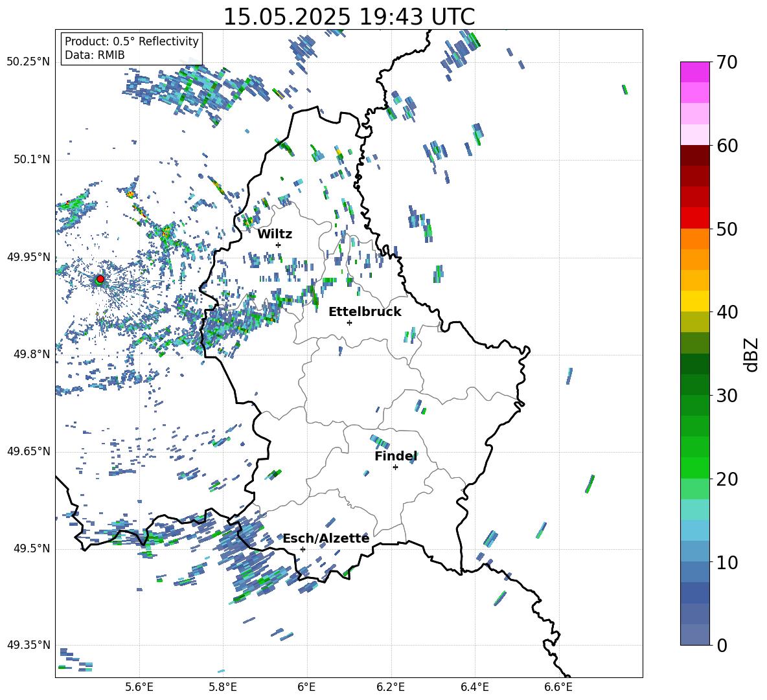Click the Findel city label
Image resolution: width=767 pixels, height=700 pixels.
click(396, 456)
